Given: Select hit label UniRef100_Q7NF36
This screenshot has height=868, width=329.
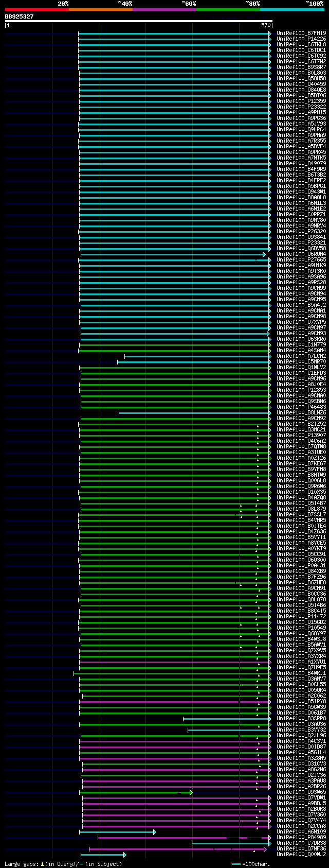Looking at the screenshot, I should pyautogui.click(x=301, y=848).
